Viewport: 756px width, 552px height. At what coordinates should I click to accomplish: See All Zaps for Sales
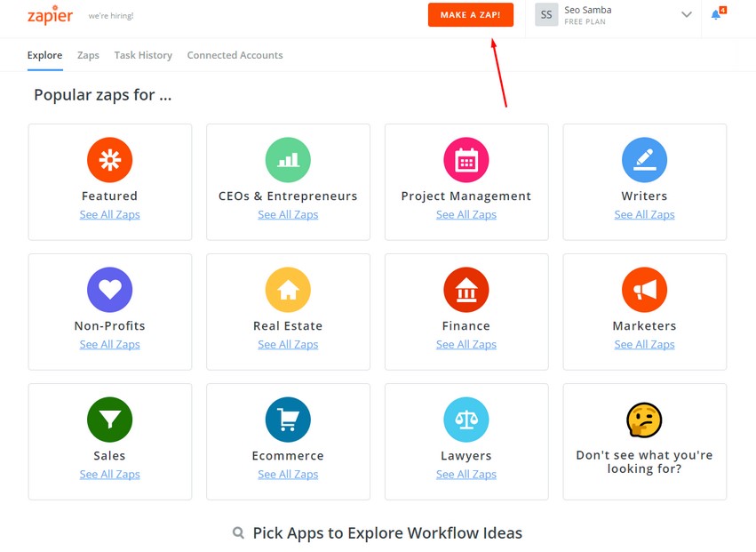[x=110, y=475]
